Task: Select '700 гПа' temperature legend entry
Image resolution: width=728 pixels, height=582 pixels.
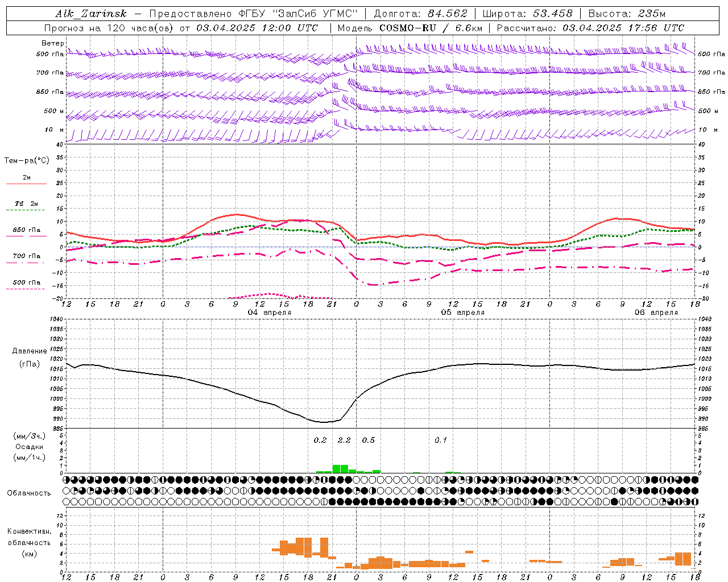Action: pos(27,256)
